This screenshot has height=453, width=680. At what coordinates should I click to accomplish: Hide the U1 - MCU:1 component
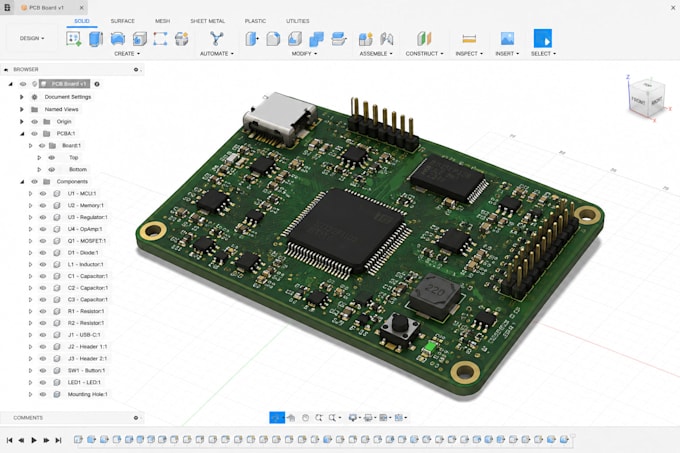coord(42,194)
